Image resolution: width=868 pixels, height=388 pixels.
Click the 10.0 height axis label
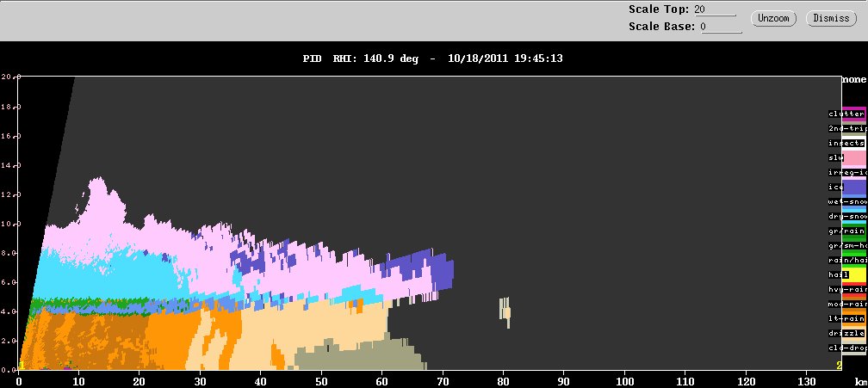pos(9,224)
